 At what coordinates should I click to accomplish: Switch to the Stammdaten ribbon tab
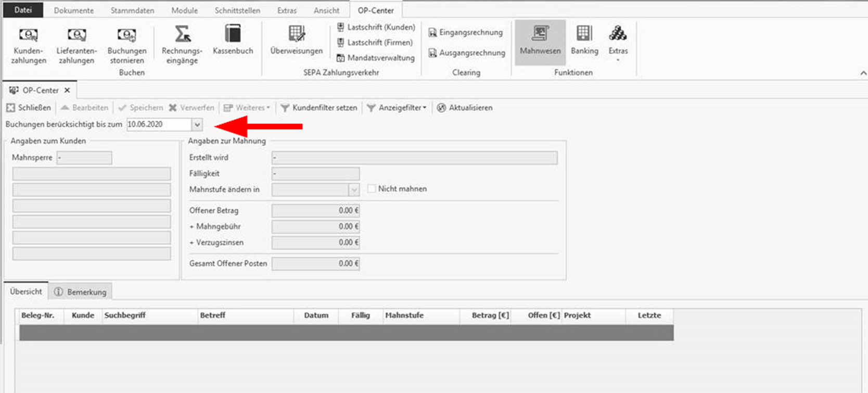point(132,10)
